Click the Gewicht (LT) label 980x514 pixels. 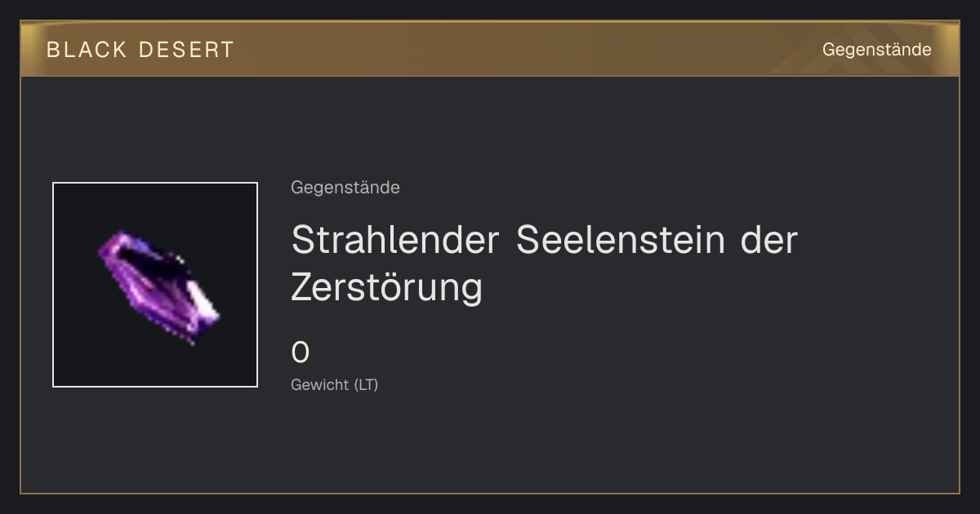[x=335, y=384]
